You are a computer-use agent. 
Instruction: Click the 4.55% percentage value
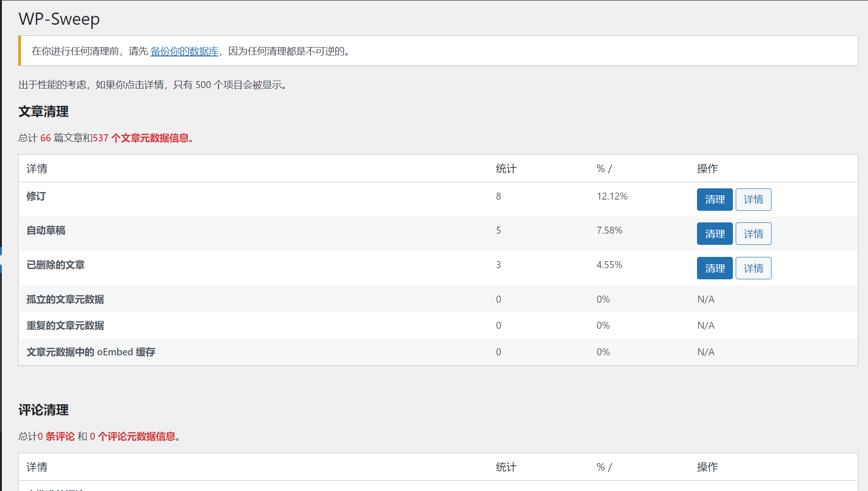609,265
